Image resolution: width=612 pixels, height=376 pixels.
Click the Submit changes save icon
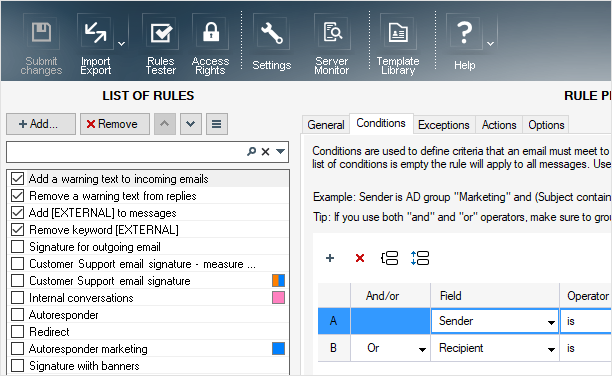coord(41,32)
